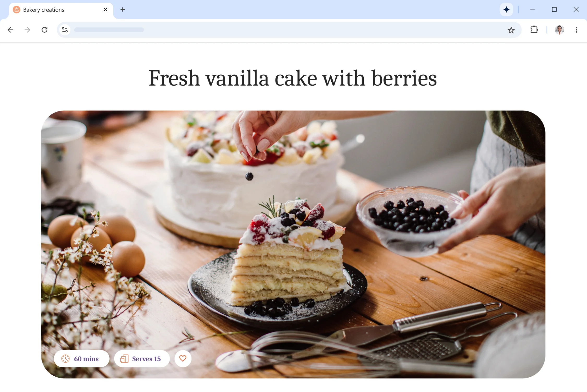Toggle the heart favorite button
Viewport: 587px width, 392px height.
[x=183, y=359]
